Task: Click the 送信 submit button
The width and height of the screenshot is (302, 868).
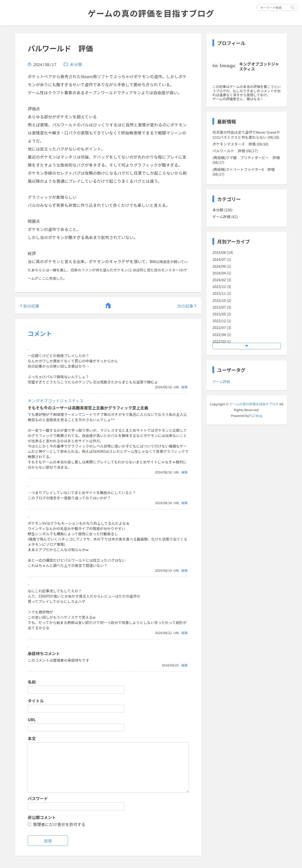Action: [48, 840]
